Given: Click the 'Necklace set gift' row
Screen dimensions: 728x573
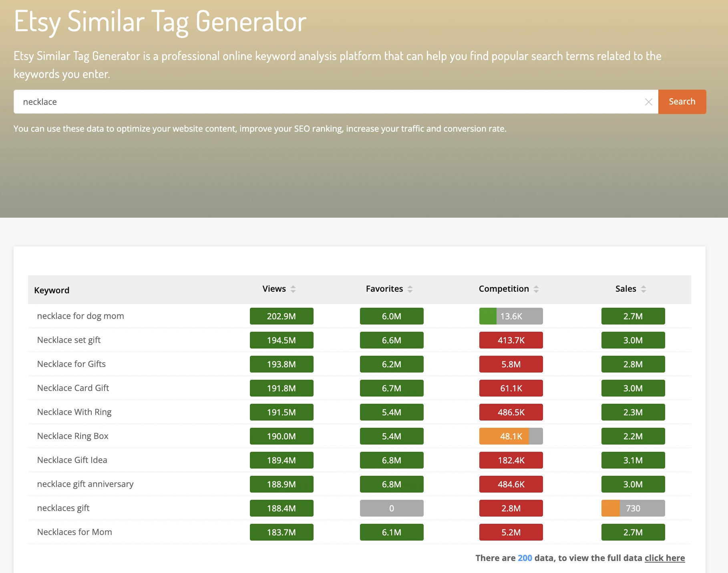Looking at the screenshot, I should tap(68, 340).
